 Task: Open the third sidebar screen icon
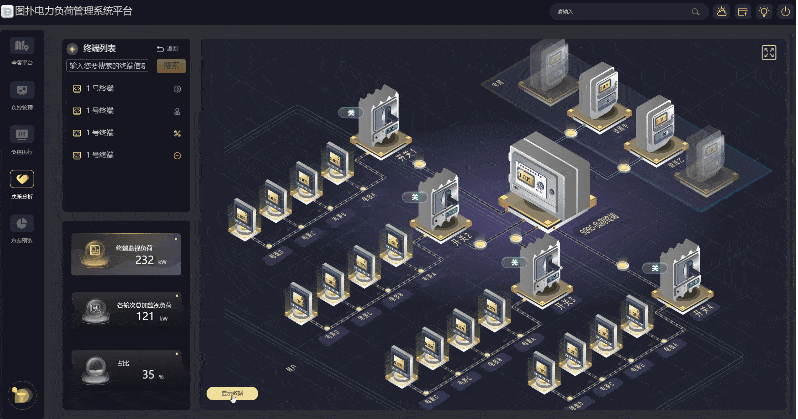pyautogui.click(x=22, y=134)
